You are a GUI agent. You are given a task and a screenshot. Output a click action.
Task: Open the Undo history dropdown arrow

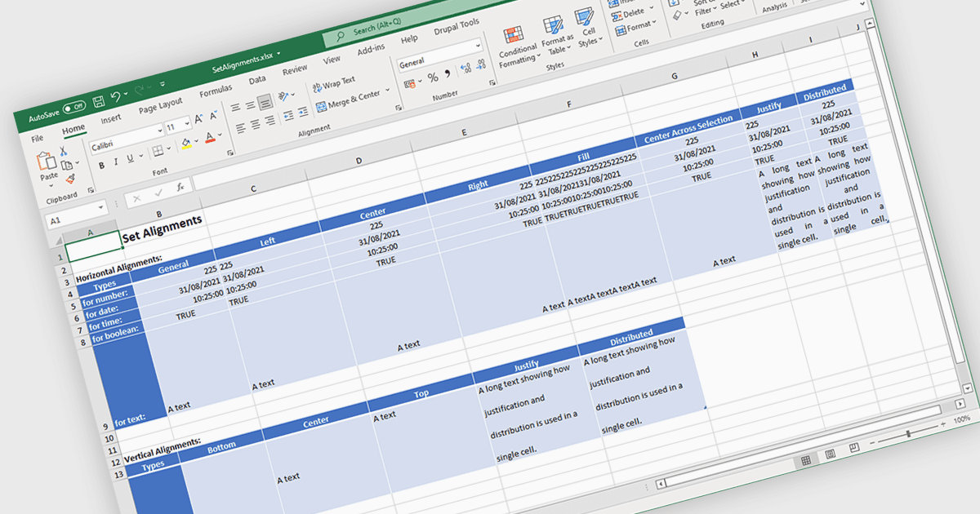[127, 95]
